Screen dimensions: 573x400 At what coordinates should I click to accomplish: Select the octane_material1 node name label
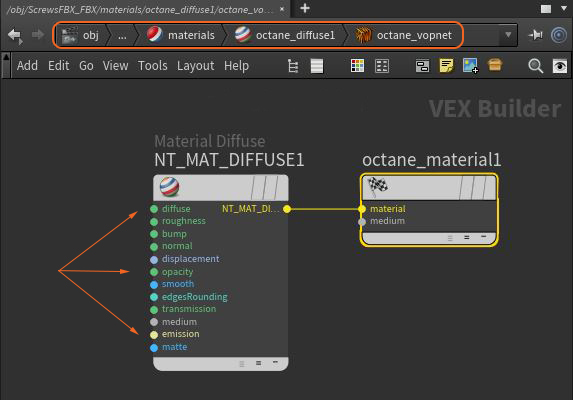pyautogui.click(x=431, y=160)
